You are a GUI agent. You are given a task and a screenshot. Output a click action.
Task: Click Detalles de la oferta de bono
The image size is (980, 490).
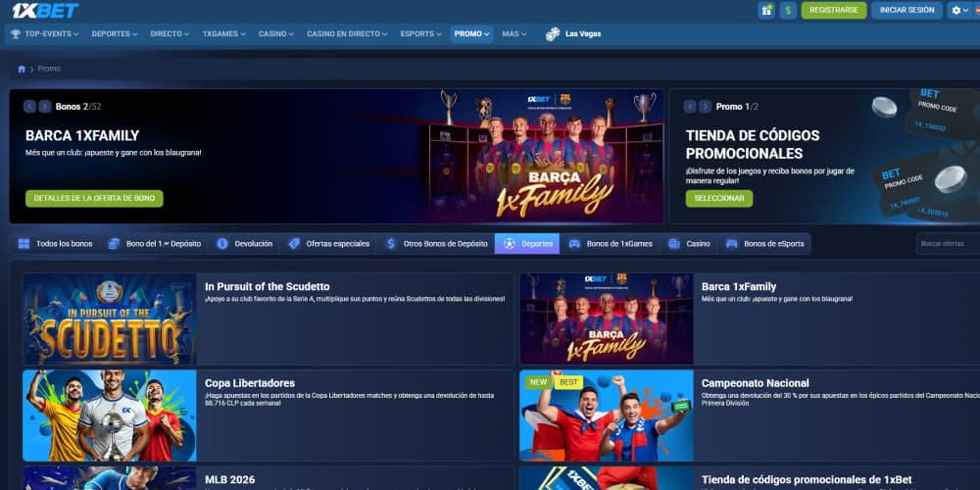pyautogui.click(x=94, y=198)
